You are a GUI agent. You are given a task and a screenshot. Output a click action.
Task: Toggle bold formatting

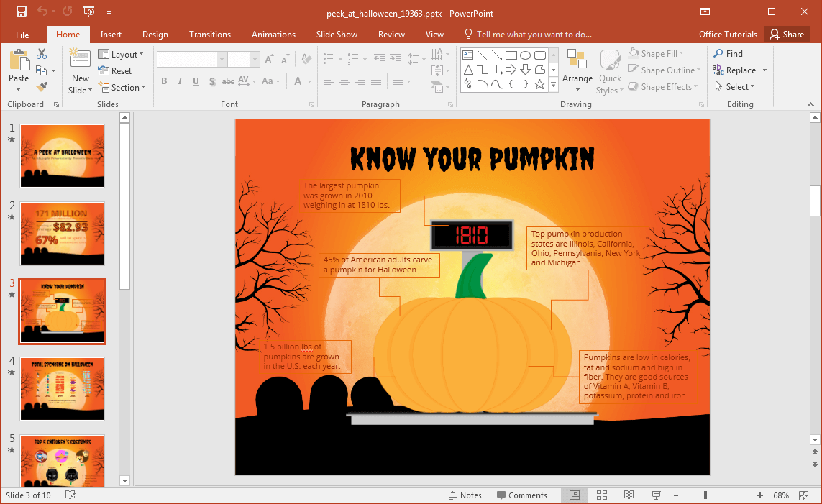[164, 81]
